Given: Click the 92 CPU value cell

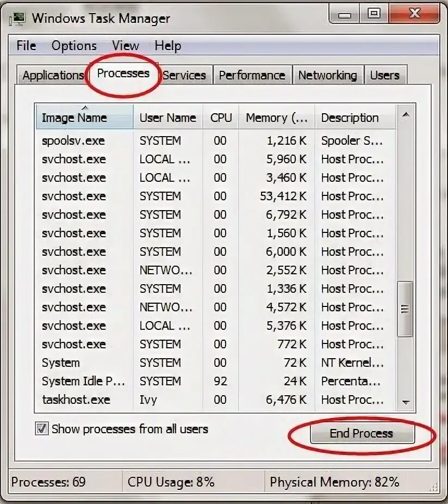Looking at the screenshot, I should click(x=220, y=381).
